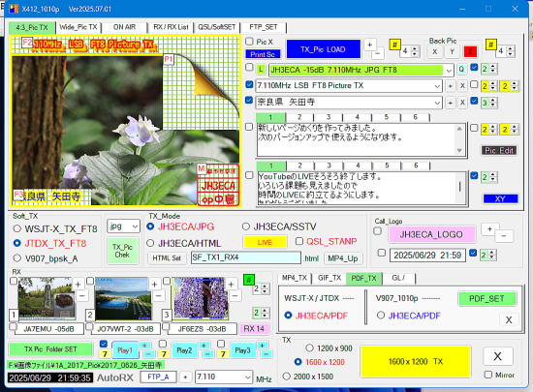Screen dimensions: 533x392
Task: Click the TX Pic Folder SET button
Action: point(50,349)
